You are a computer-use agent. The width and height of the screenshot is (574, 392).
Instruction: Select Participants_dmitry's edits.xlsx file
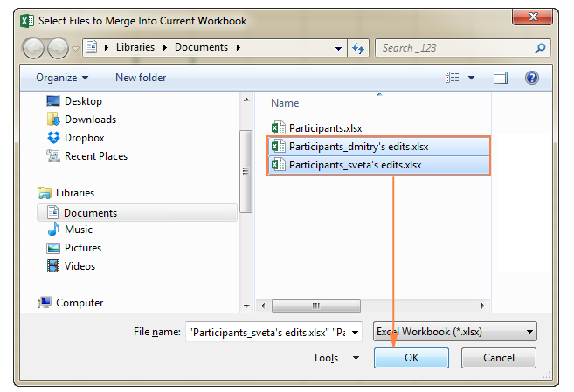click(358, 146)
